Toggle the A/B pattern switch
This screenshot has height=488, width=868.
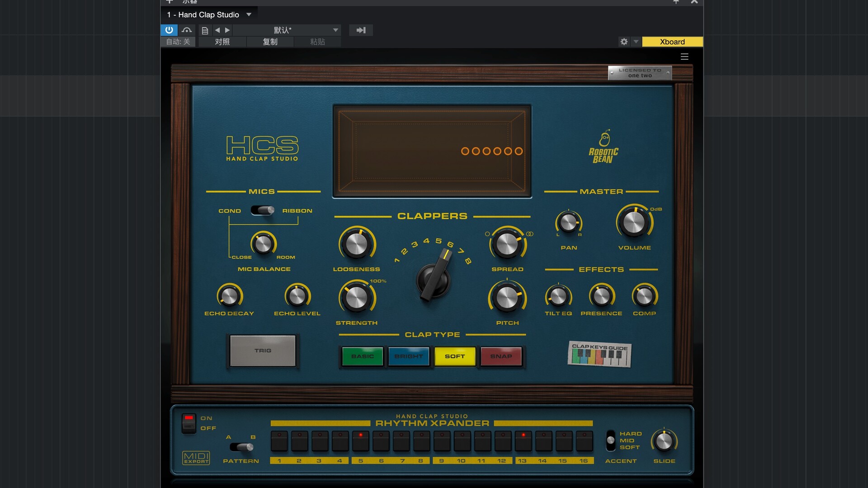[x=242, y=447]
